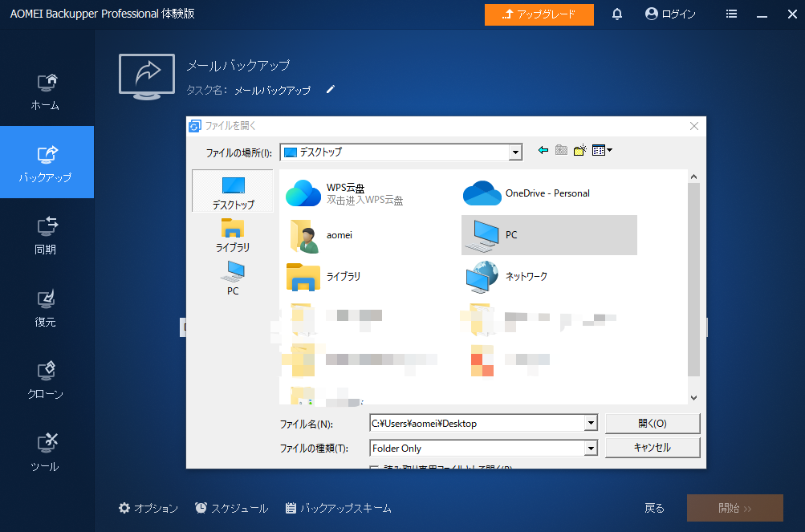The width and height of the screenshot is (805, 532).
Task: Expand the file type dropdown arrow
Action: (x=591, y=449)
